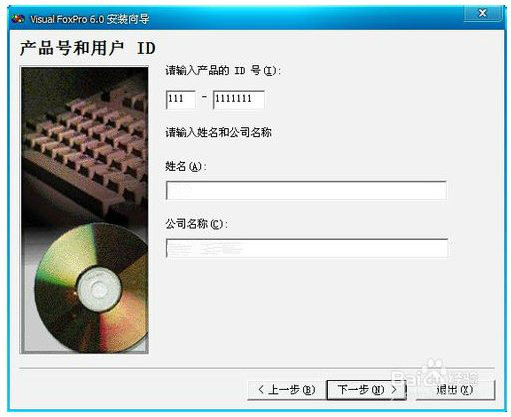Click the text 请输入姓名和公司名称
This screenshot has height=417, width=511.
pos(218,132)
